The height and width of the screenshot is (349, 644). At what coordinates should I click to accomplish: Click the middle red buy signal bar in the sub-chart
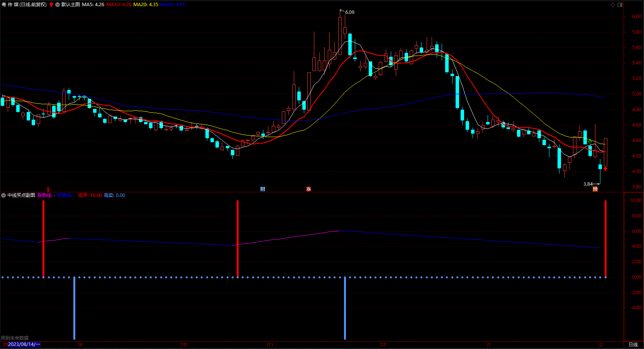click(x=237, y=239)
